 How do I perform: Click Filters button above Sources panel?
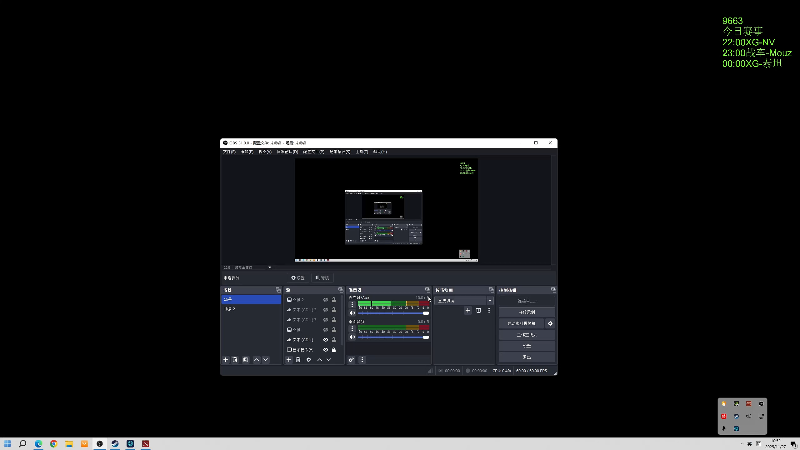(322, 278)
